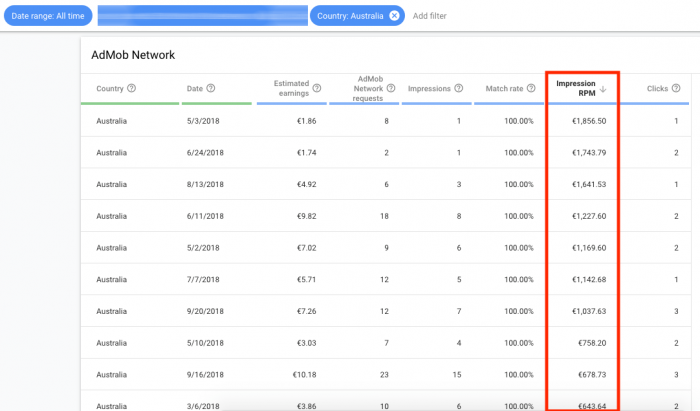Select the AdMob Network title
Viewport: 700px width, 411px height.
pos(133,55)
